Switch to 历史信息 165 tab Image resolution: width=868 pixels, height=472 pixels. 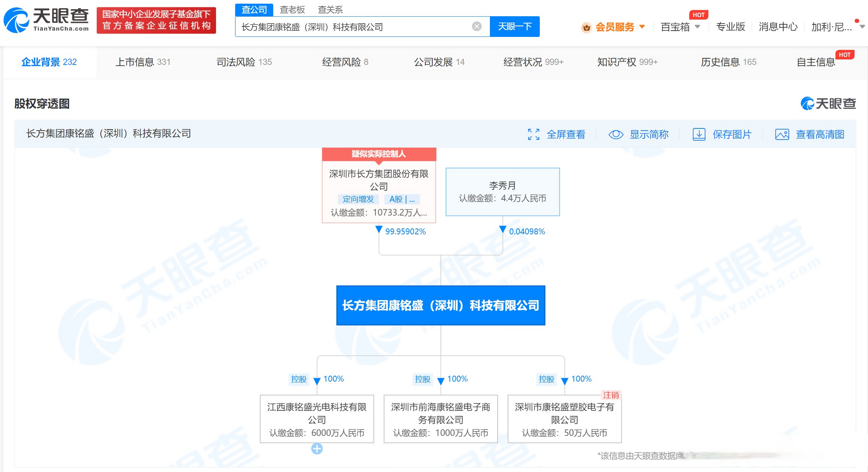point(729,62)
